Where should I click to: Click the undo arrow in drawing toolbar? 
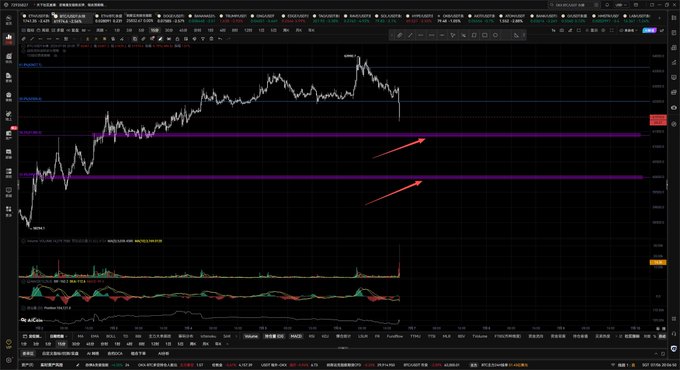220,39
